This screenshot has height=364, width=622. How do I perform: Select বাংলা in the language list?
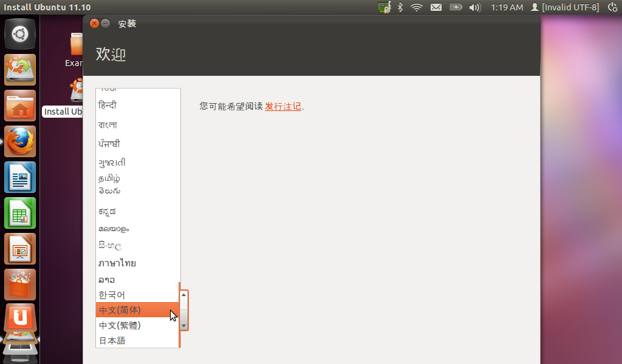pos(137,124)
